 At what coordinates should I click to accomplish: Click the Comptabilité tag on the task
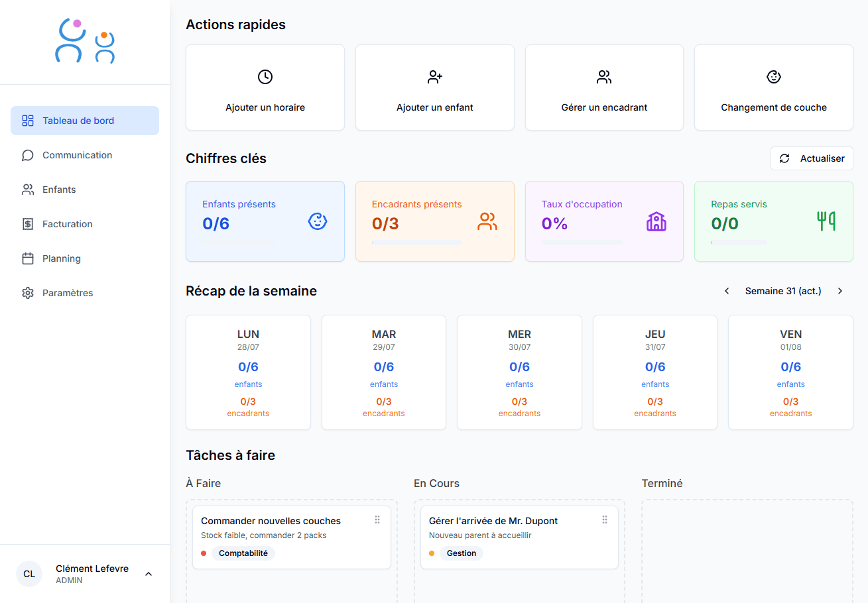(245, 553)
